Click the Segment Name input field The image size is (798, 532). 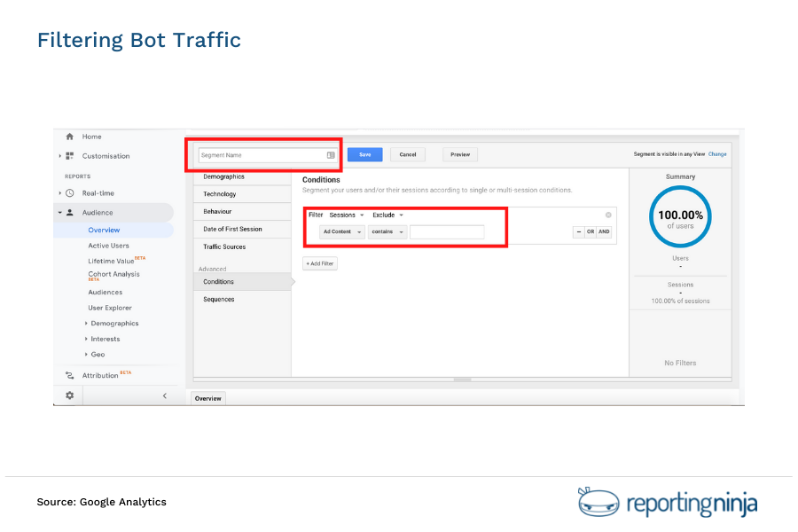click(267, 155)
